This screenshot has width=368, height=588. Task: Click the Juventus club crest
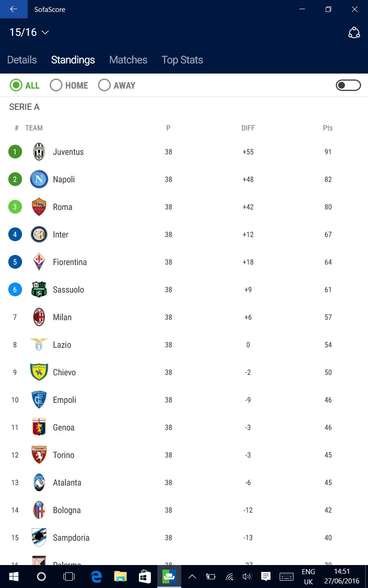pyautogui.click(x=39, y=152)
